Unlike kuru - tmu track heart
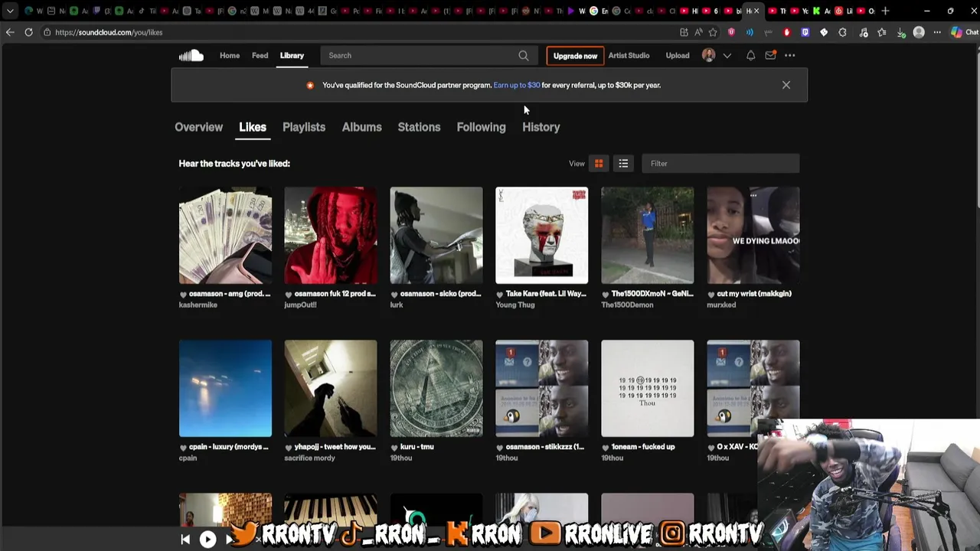Viewport: 980px width, 551px height. click(x=394, y=447)
